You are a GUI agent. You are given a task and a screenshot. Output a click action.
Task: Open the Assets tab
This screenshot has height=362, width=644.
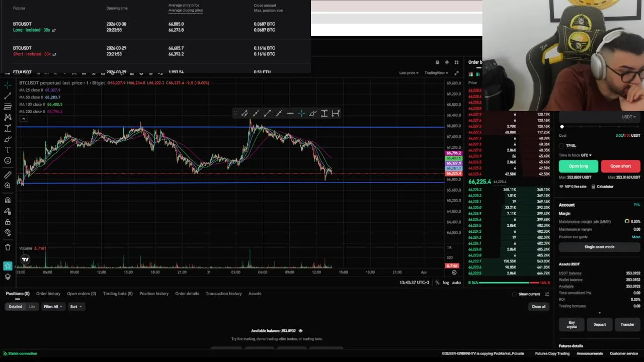click(255, 294)
